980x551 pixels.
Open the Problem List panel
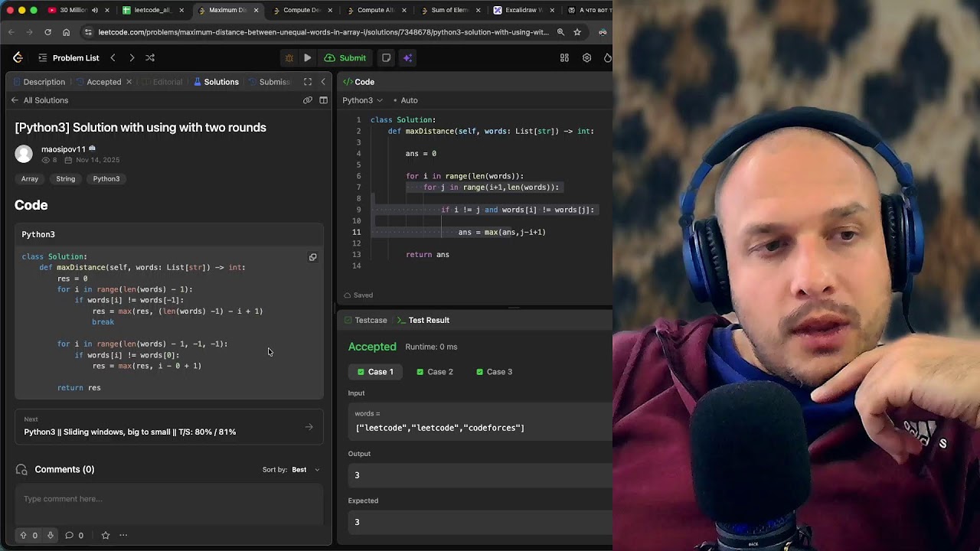pyautogui.click(x=68, y=57)
